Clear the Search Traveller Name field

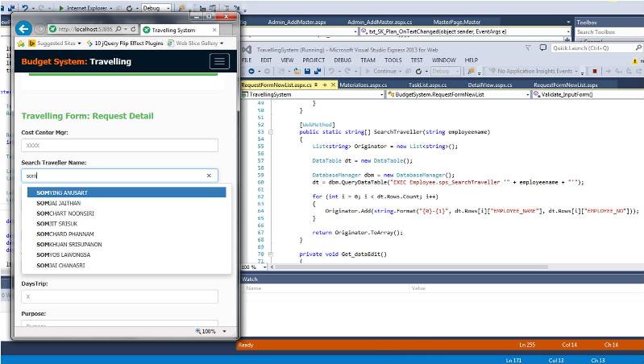(x=208, y=175)
